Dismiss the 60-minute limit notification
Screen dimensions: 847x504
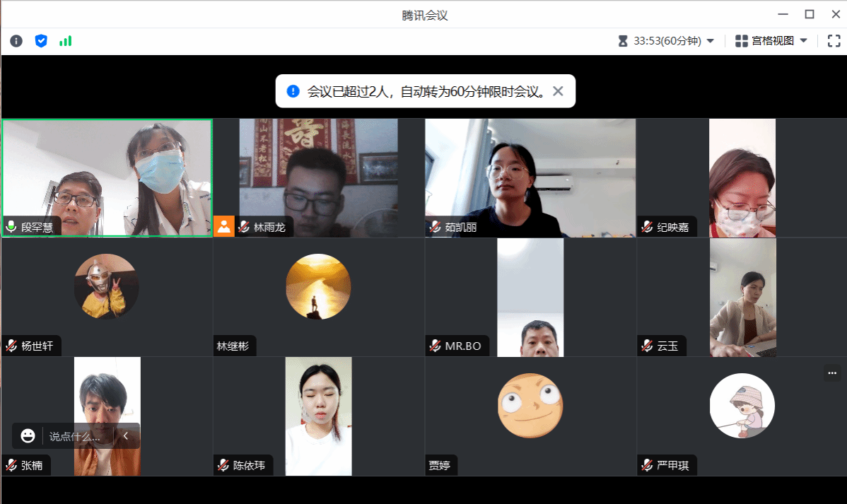pos(558,91)
